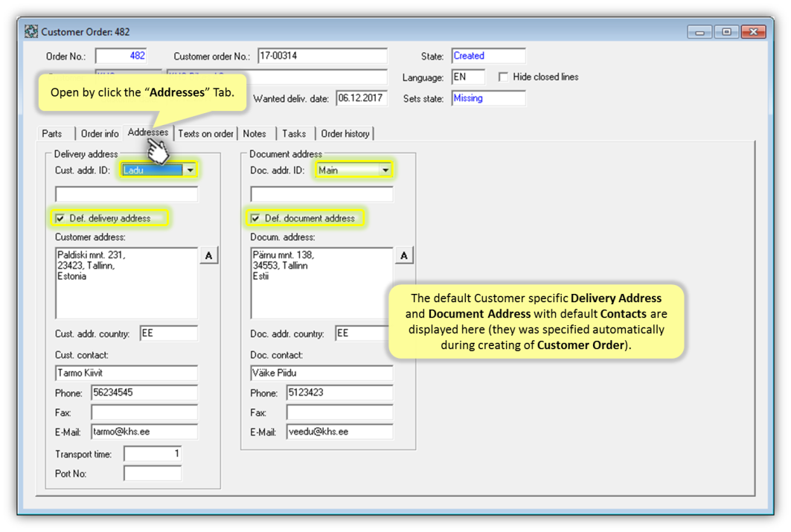The height and width of the screenshot is (532, 791).
Task: Edit E-Mail field tarmo@khs.ee
Action: (x=144, y=432)
